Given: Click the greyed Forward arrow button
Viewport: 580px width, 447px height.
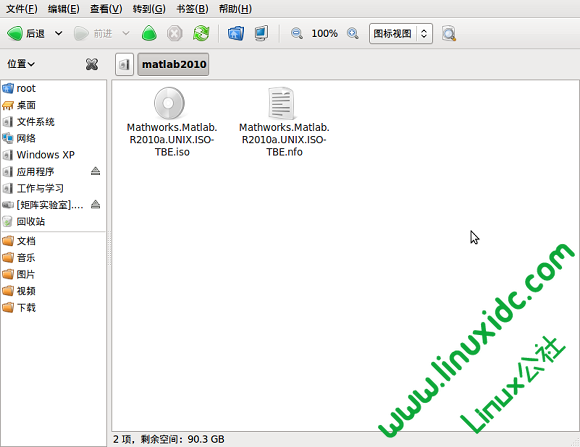Looking at the screenshot, I should (x=93, y=34).
